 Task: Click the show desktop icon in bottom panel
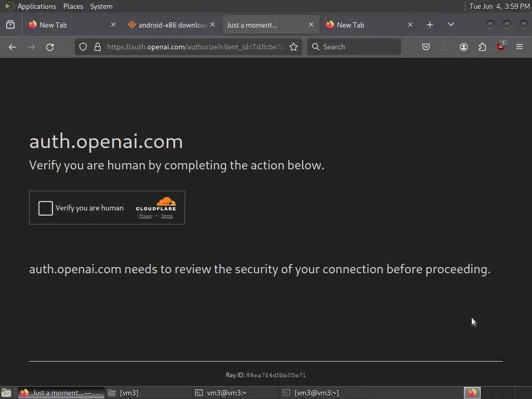[6, 393]
